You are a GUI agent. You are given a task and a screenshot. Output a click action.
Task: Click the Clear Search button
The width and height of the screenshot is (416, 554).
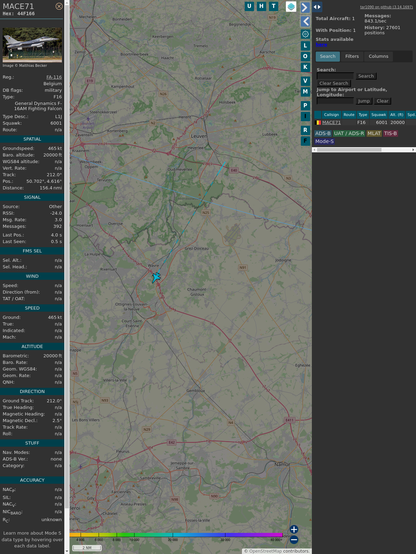coord(334,83)
